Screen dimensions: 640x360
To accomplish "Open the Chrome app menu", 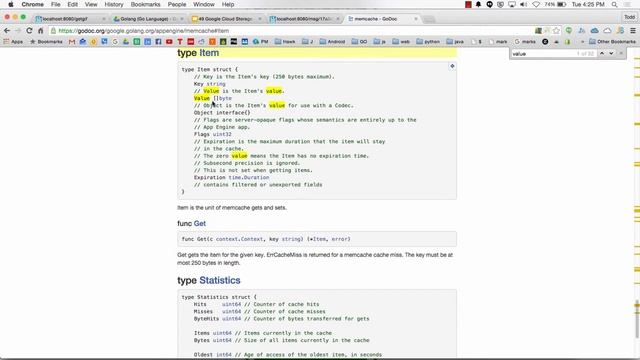I will click(32, 4).
